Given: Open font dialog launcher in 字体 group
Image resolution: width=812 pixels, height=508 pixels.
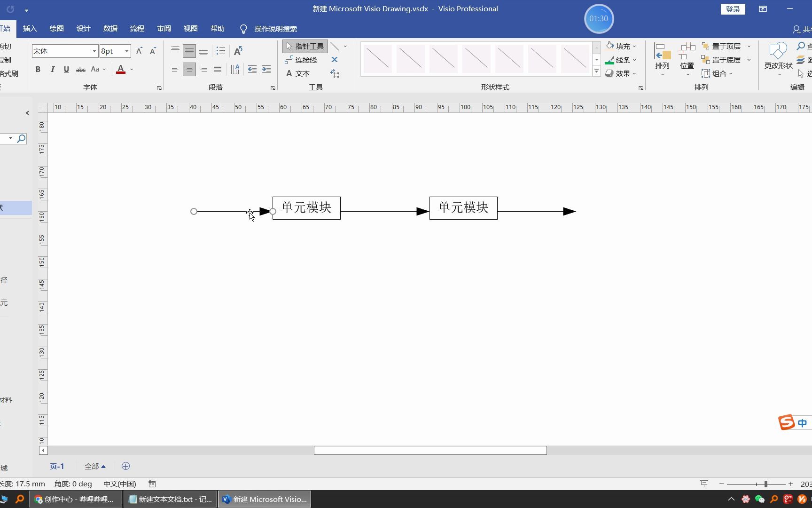Looking at the screenshot, I should pos(159,88).
